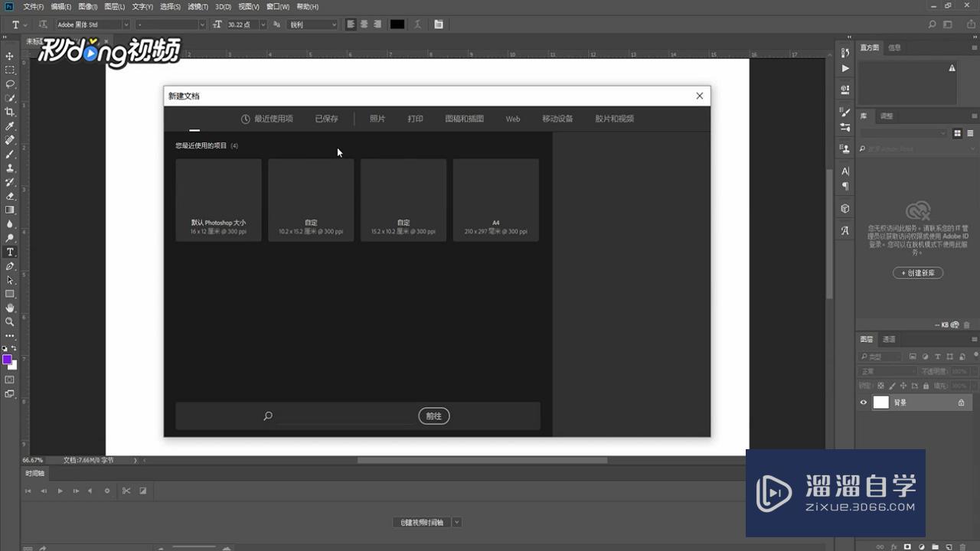Select the Healing Brush tool
The image size is (980, 551).
10,140
